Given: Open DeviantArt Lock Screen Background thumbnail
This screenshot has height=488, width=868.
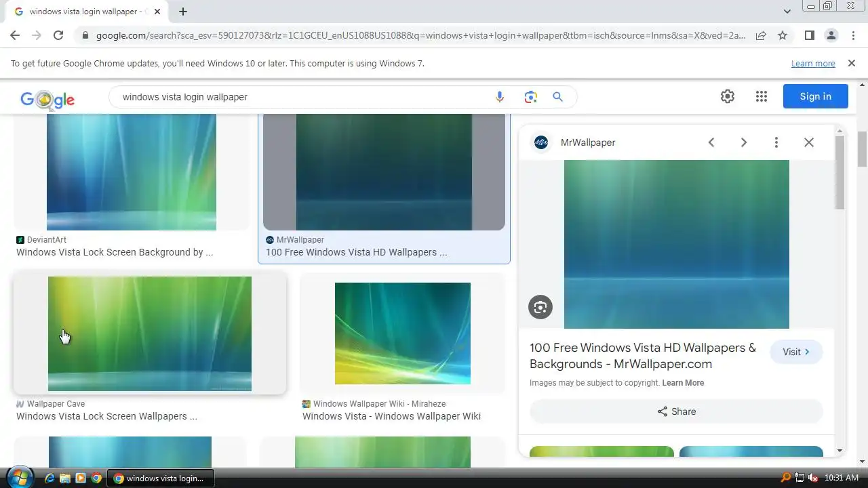Looking at the screenshot, I should (x=132, y=172).
